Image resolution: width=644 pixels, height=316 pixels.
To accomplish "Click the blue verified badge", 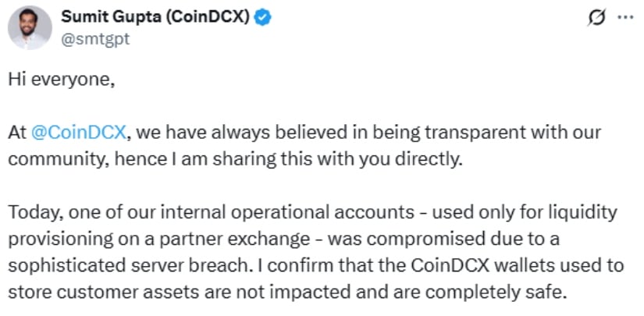I will (x=262, y=17).
